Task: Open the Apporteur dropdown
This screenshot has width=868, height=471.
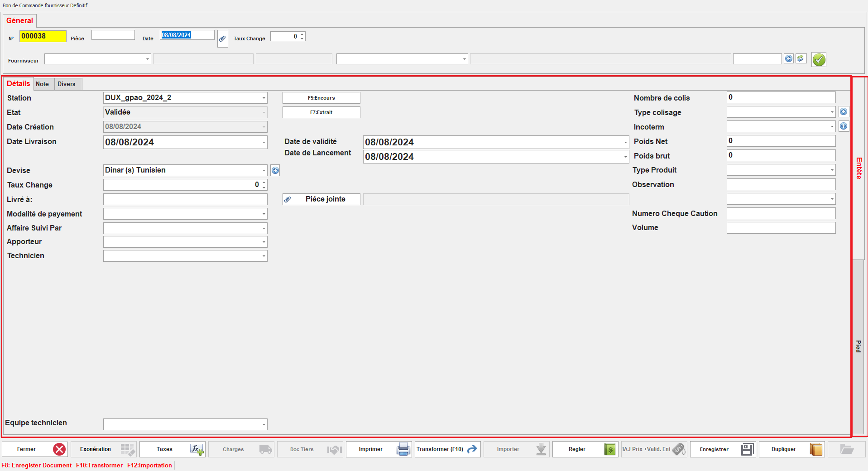Action: (x=264, y=242)
